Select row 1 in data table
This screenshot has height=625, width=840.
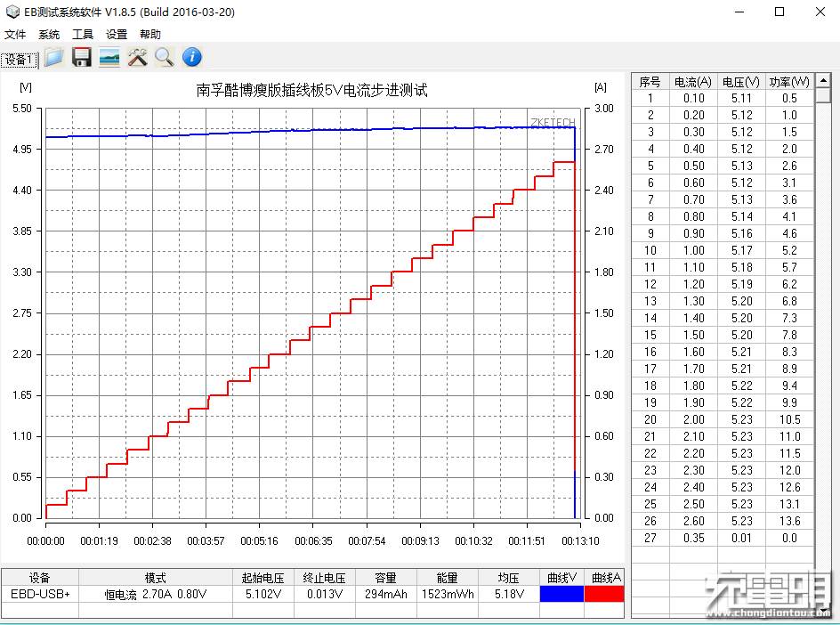[x=723, y=98]
